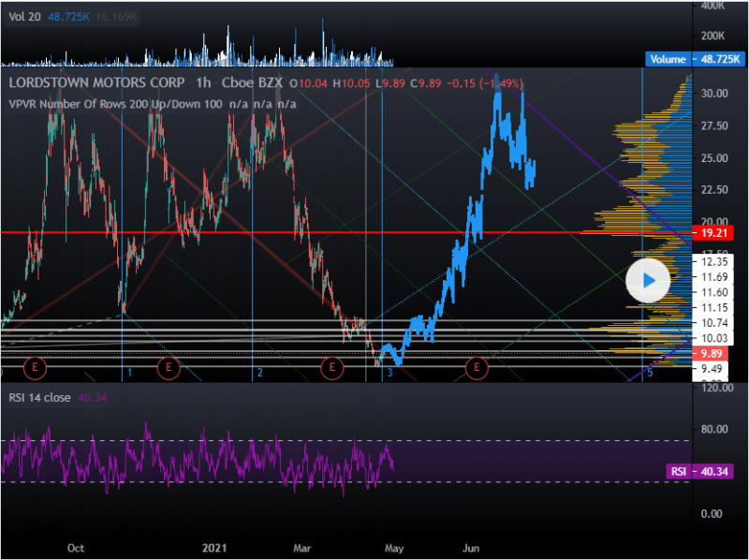Click the RSI 40.34 value label
This screenshot has height=560, width=749.
700,472
